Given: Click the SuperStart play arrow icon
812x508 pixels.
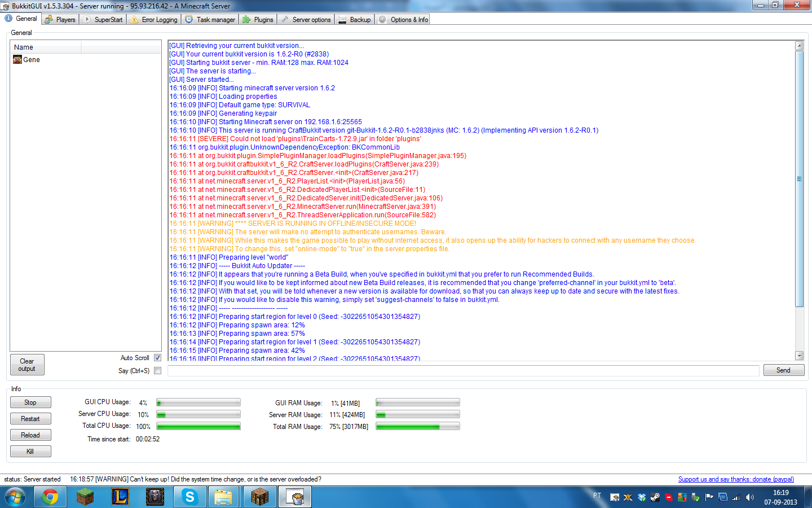Looking at the screenshot, I should (86, 19).
